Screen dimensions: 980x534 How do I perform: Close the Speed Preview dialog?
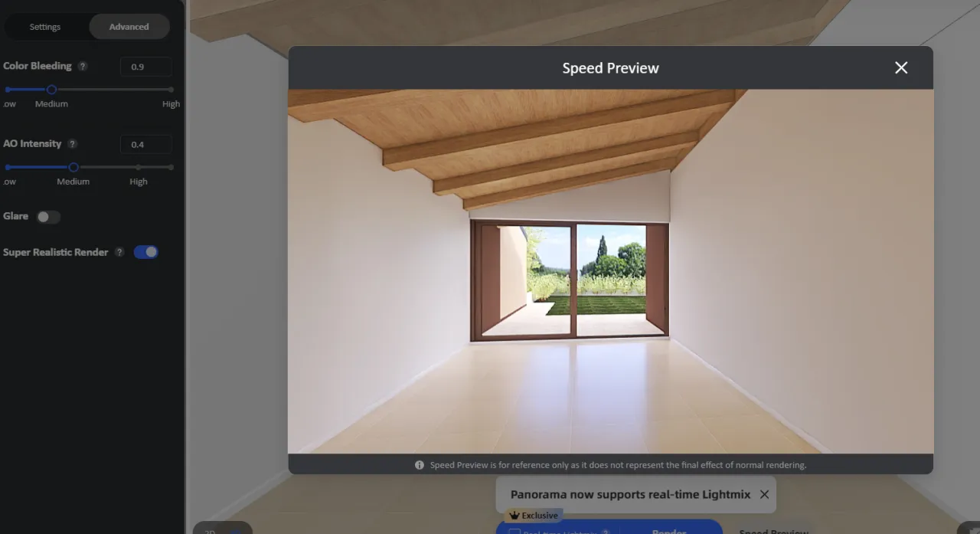point(901,68)
